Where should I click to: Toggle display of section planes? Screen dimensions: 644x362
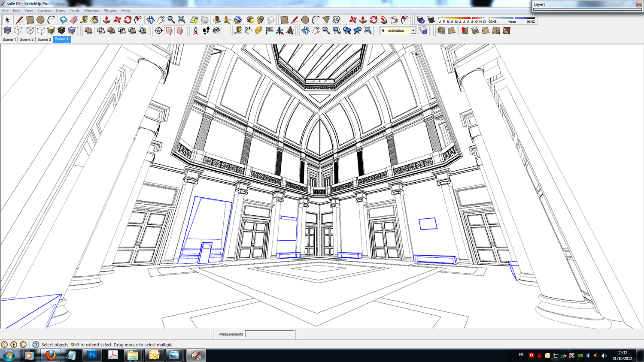coord(169,30)
